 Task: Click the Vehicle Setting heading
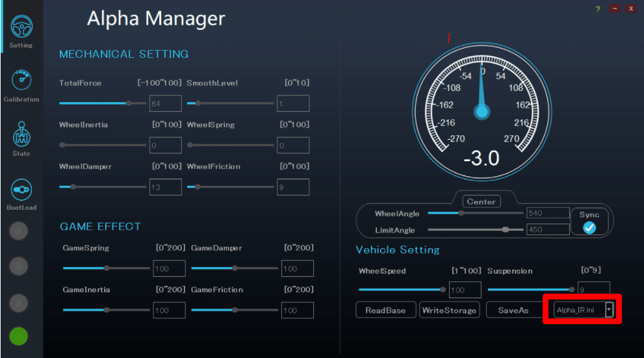(x=398, y=249)
